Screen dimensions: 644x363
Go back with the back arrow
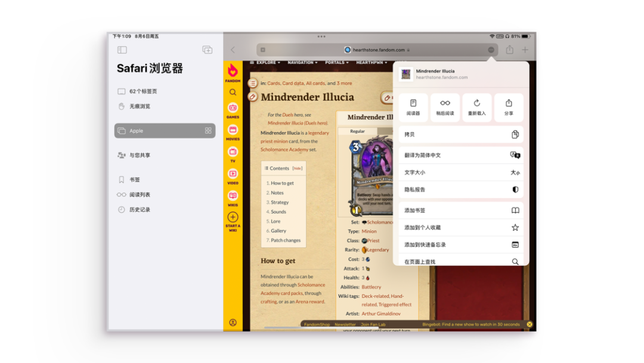pyautogui.click(x=233, y=50)
